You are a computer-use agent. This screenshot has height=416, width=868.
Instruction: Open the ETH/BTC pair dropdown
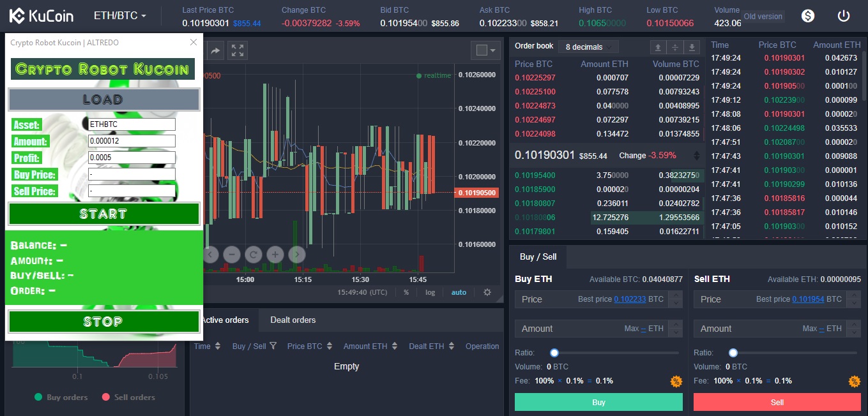pyautogui.click(x=120, y=16)
